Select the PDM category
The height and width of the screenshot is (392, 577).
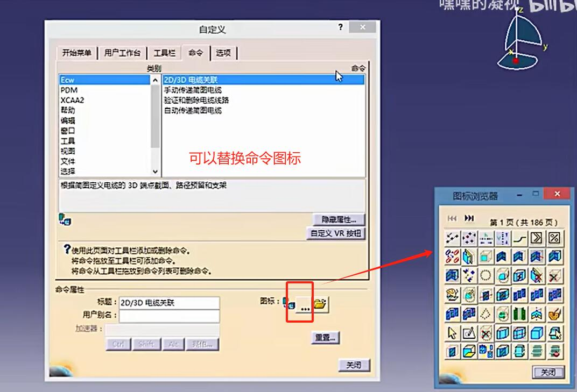tap(104, 90)
